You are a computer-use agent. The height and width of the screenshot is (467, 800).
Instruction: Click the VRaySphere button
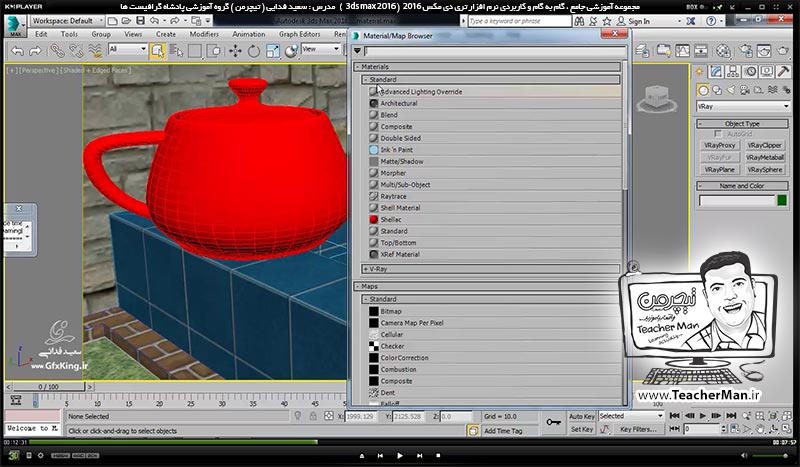pyautogui.click(x=764, y=169)
